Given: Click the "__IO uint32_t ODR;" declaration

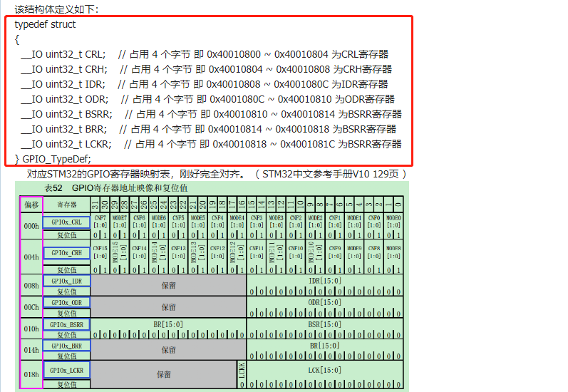Looking at the screenshot, I should point(64,99).
